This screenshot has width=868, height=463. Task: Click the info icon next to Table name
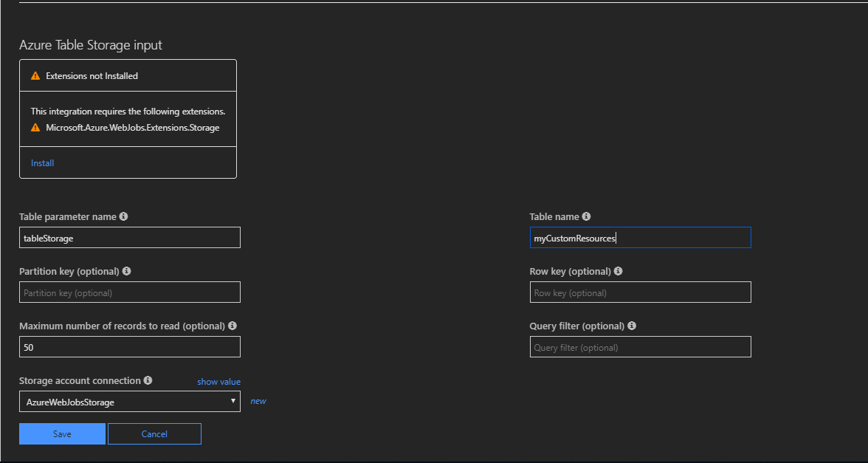pos(586,216)
